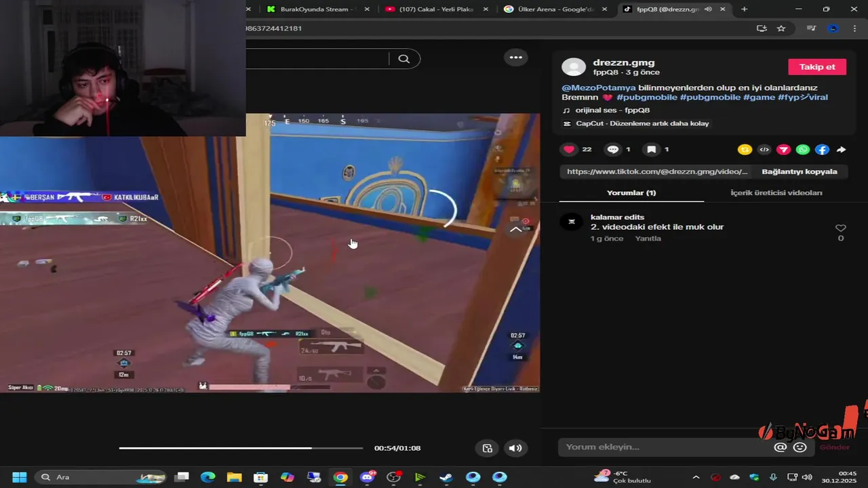Share the video to WhatsApp

(x=803, y=150)
